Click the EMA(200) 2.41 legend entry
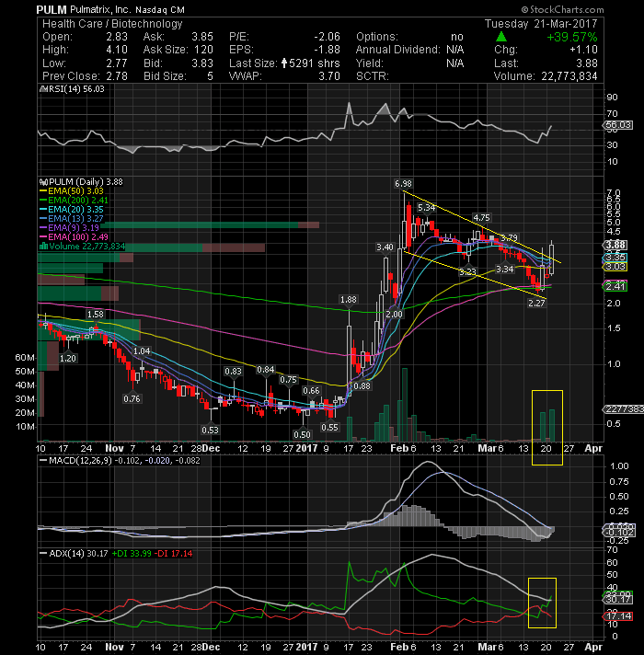This screenshot has width=644, height=655. point(74,201)
